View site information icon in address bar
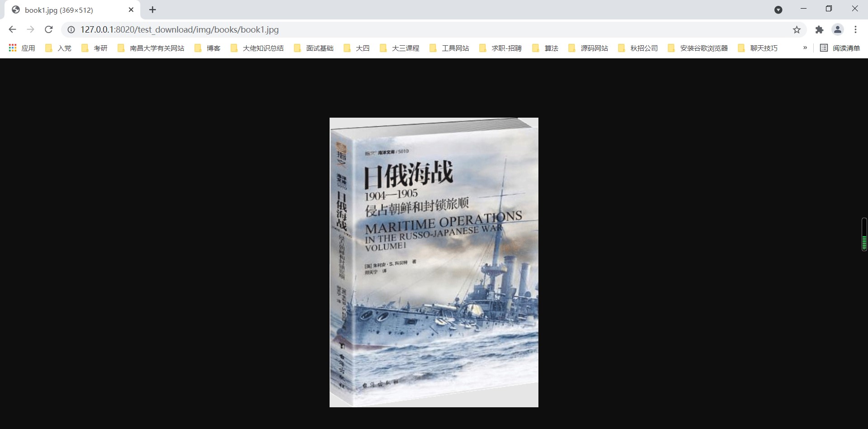 (x=71, y=29)
